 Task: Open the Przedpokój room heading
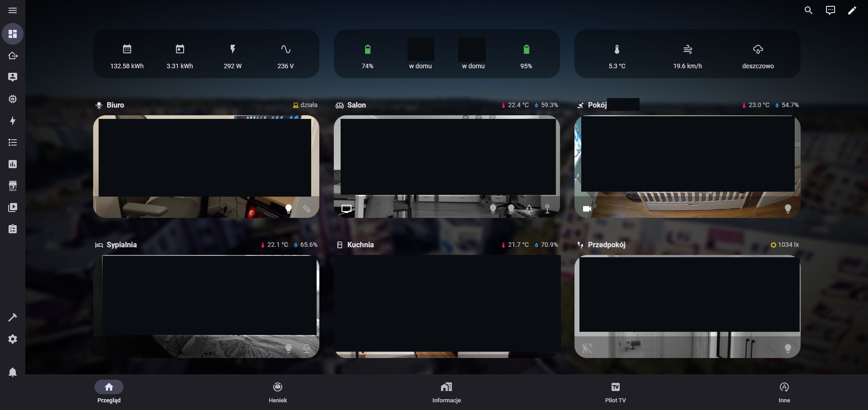pyautogui.click(x=602, y=245)
